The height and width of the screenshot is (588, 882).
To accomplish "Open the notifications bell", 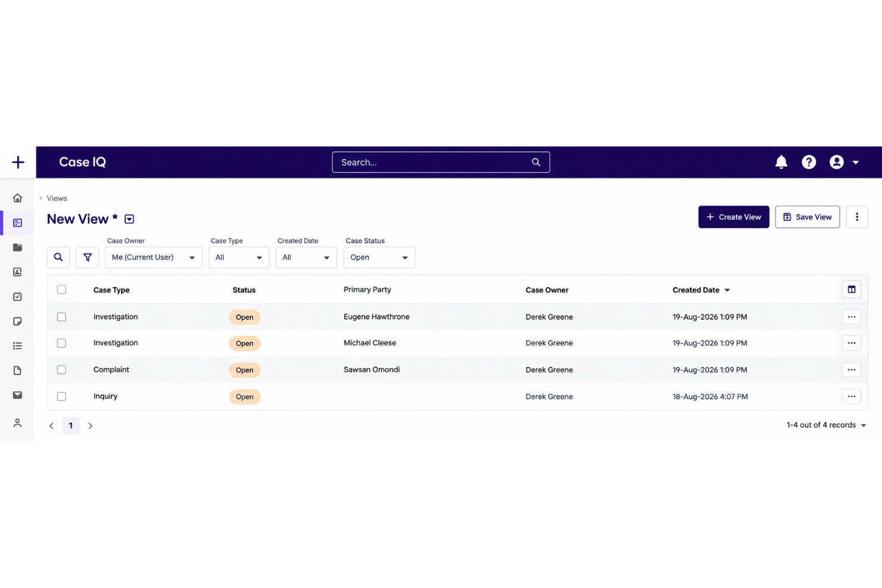I will tap(781, 162).
